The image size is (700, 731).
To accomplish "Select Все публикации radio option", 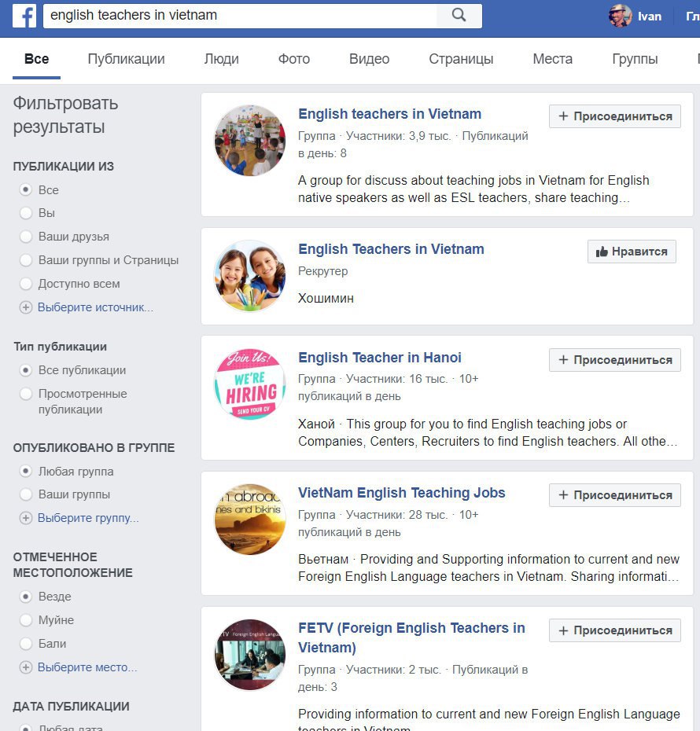I will [26, 370].
